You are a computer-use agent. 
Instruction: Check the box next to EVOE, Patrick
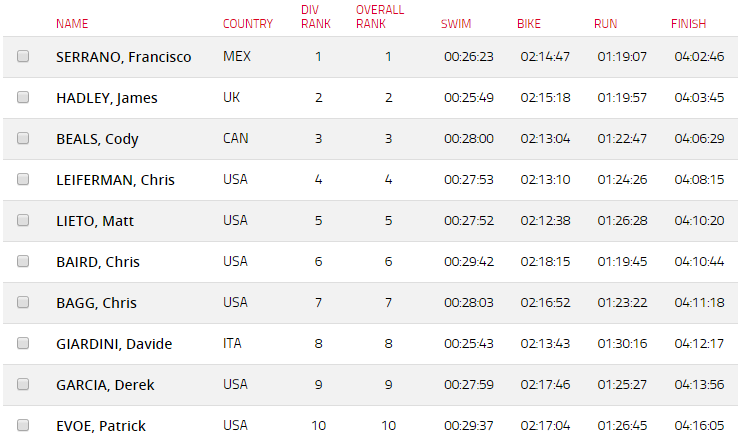point(23,425)
